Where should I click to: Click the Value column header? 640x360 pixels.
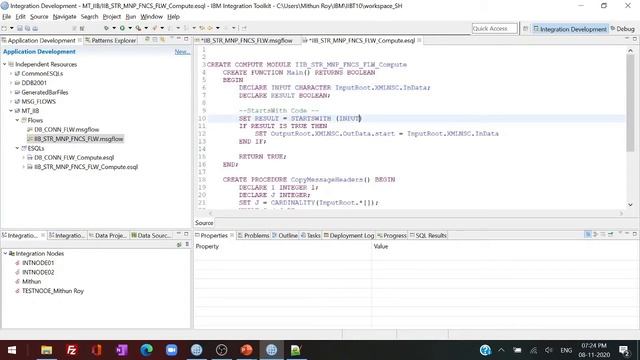(381, 247)
